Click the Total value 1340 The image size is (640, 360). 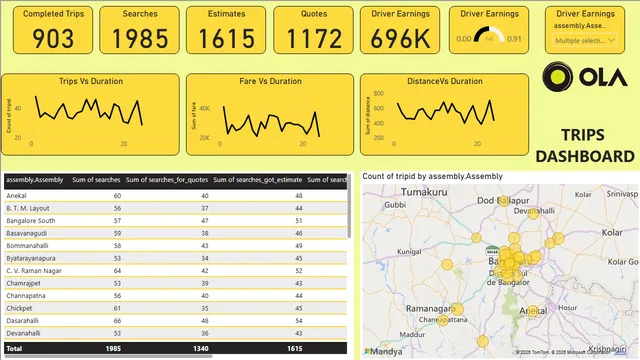tap(200, 349)
